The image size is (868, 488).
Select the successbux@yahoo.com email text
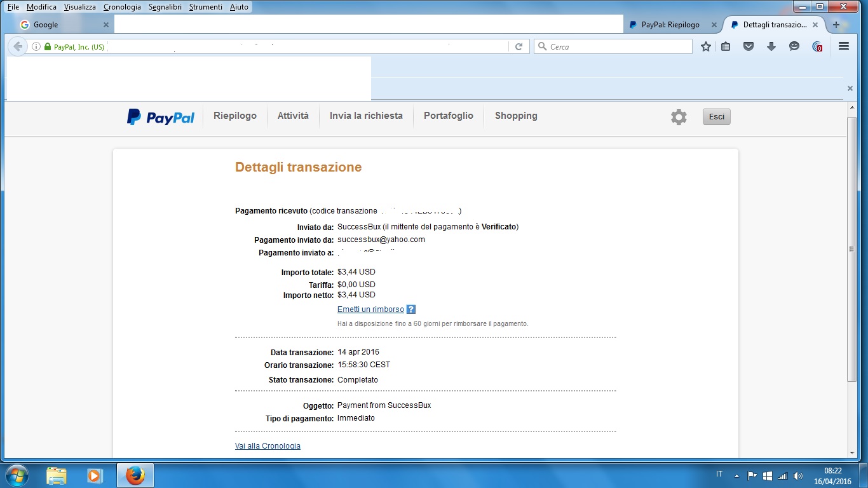point(381,240)
